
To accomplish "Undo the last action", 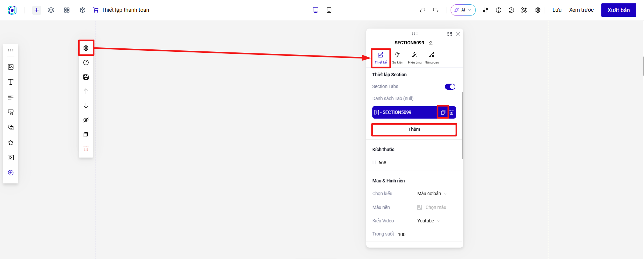I will point(422,10).
